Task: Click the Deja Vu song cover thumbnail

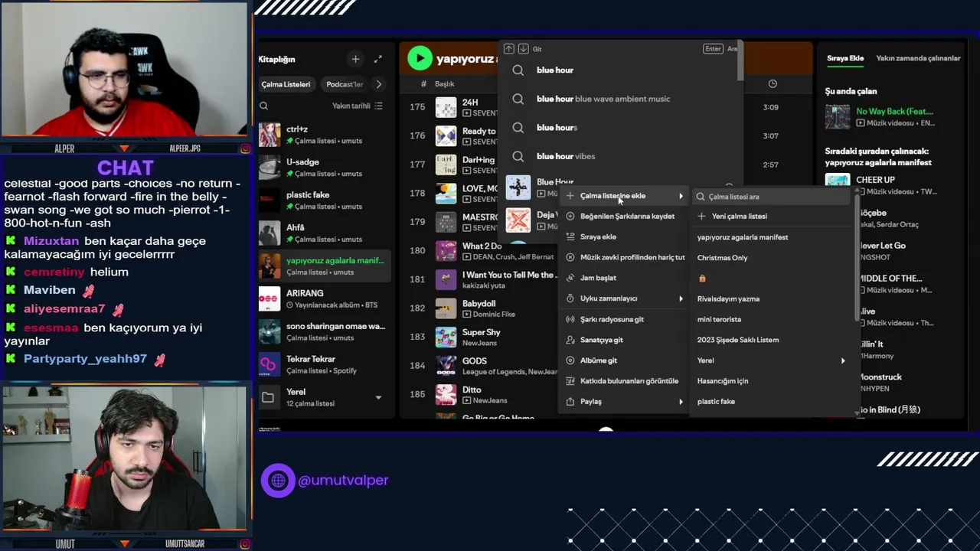Action: click(x=518, y=220)
